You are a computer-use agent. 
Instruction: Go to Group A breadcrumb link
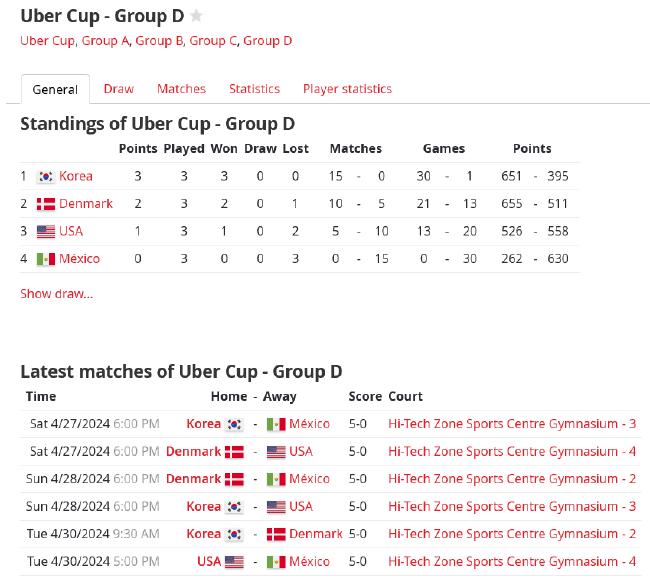[x=105, y=41]
